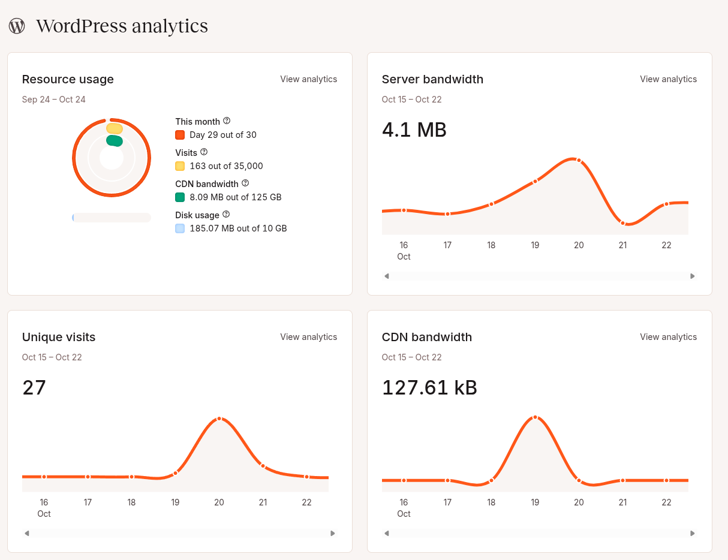Click help icon next to CDN bandwidth
This screenshot has width=728, height=560.
click(x=245, y=183)
